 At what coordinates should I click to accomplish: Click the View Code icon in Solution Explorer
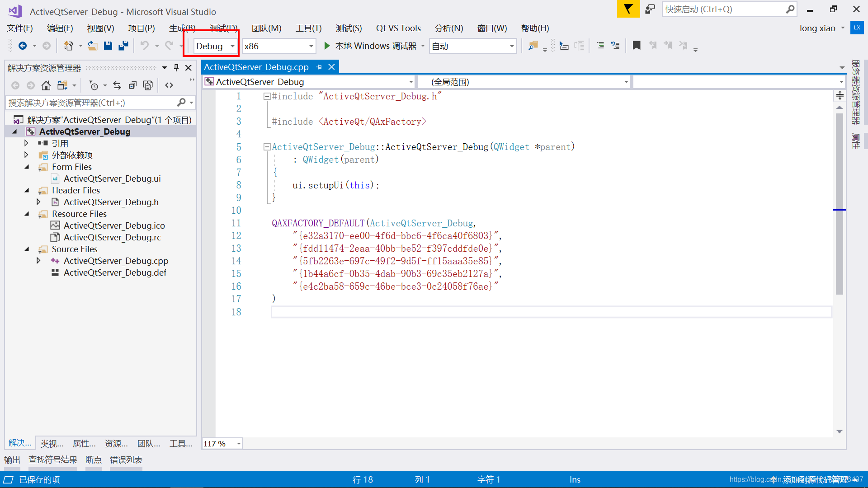169,85
